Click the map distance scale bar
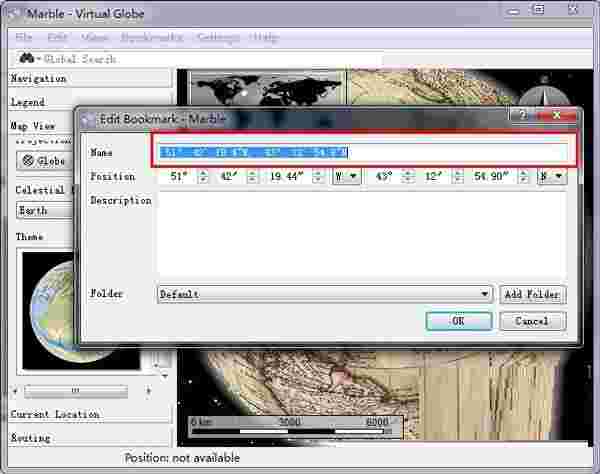600x474 pixels. (x=295, y=426)
